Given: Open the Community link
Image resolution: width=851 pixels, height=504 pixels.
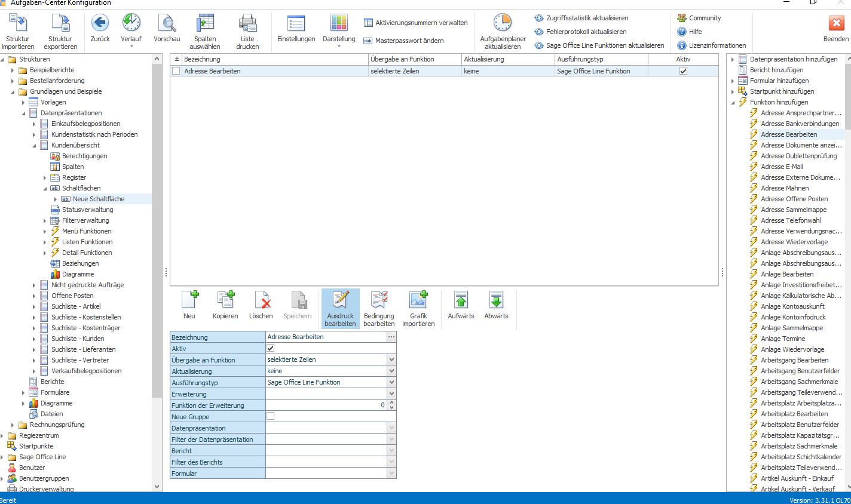Looking at the screenshot, I should (699, 18).
